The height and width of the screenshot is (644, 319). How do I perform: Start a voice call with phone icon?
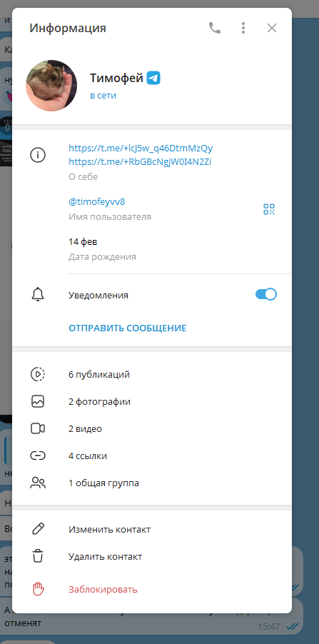(x=215, y=28)
